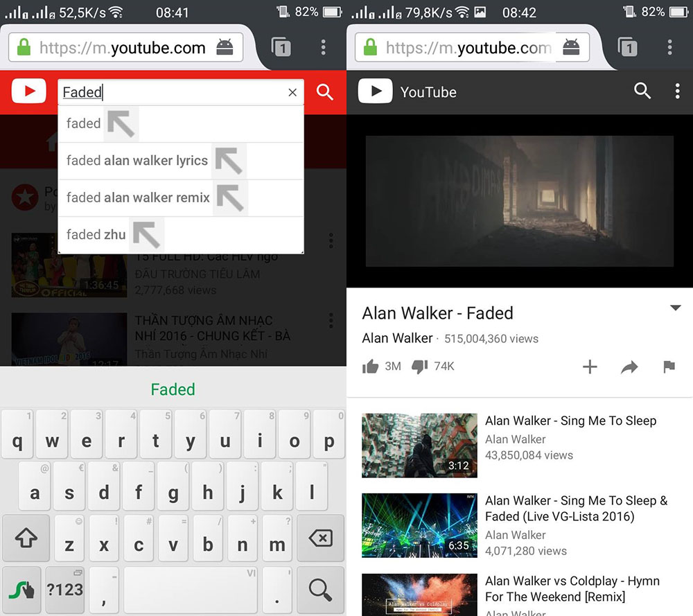The image size is (693, 616).
Task: Clear the search field with the X icon
Action: (x=292, y=92)
